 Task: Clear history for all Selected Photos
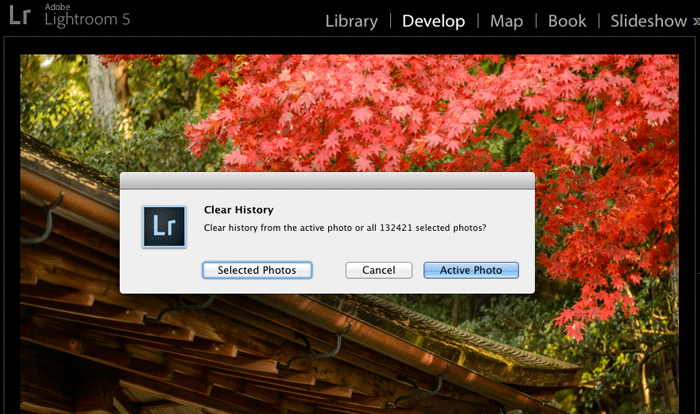click(x=257, y=270)
